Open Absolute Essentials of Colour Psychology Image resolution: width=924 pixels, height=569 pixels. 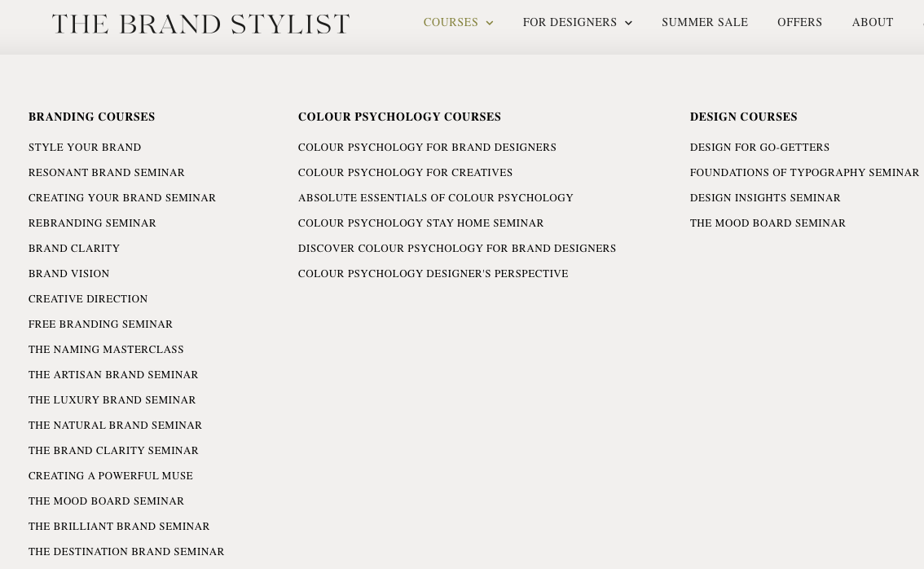(435, 198)
